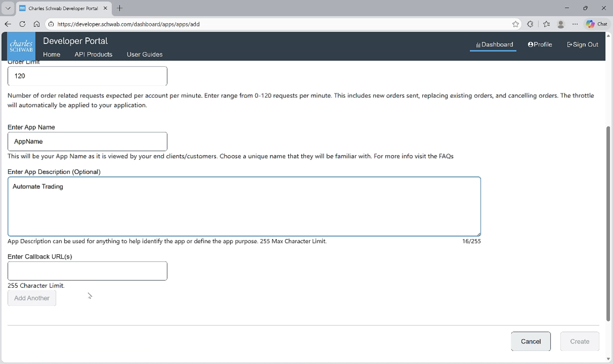The image size is (613, 364).
Task: Click the Callback URL input field
Action: (87, 271)
